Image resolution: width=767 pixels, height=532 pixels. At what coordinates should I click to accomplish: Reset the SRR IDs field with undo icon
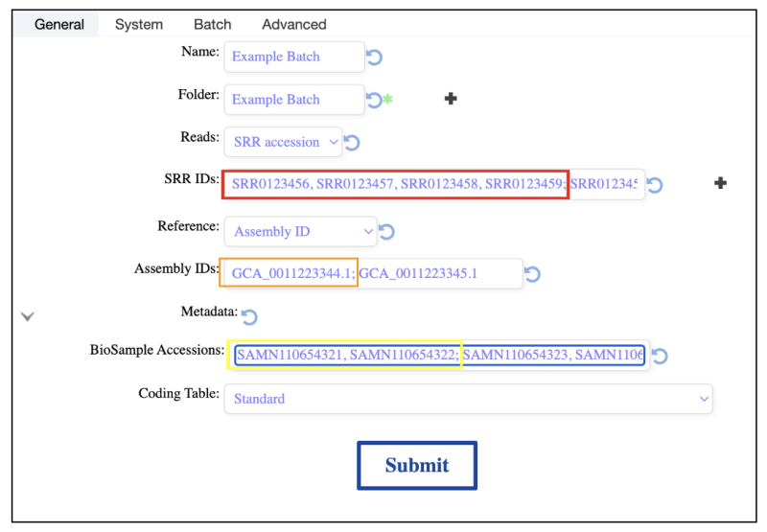click(x=655, y=185)
